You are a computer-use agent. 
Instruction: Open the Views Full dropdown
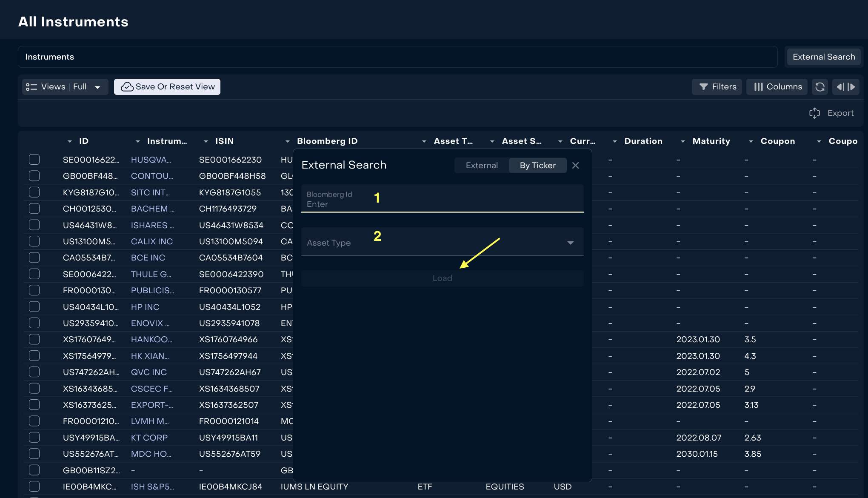point(65,87)
